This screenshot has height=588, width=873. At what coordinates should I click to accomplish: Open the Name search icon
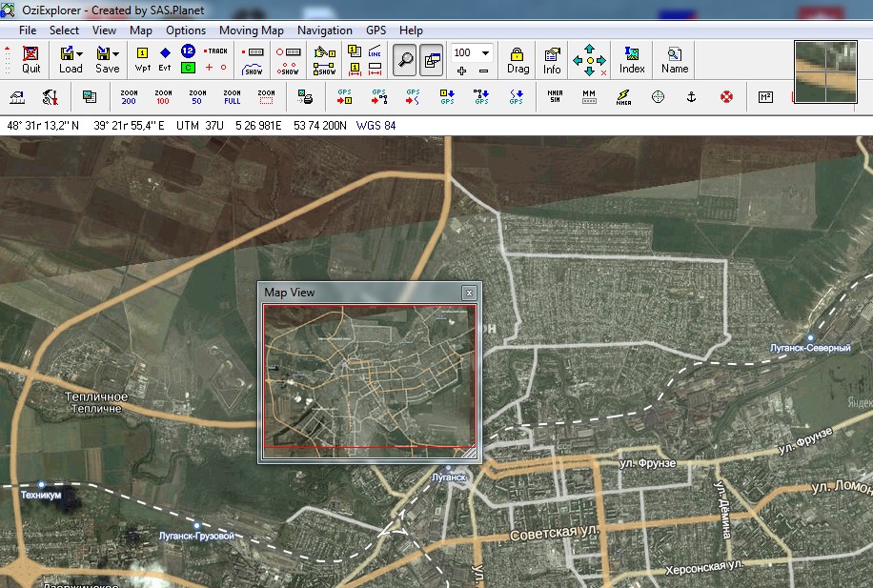(x=675, y=59)
